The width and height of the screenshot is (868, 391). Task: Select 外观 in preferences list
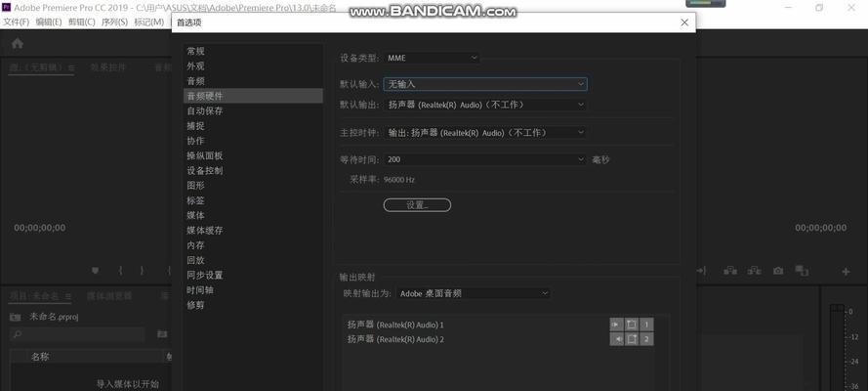click(253, 65)
